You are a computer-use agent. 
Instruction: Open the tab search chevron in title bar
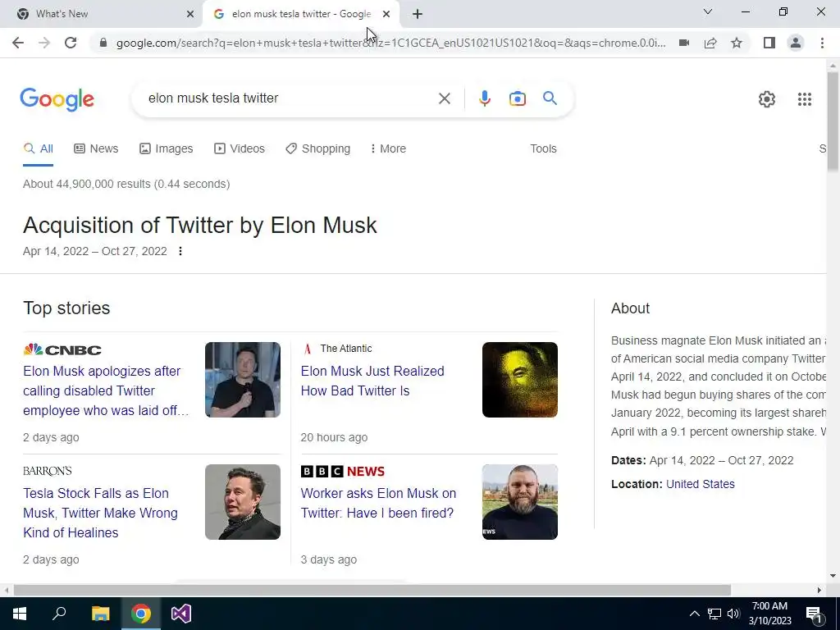[708, 11]
